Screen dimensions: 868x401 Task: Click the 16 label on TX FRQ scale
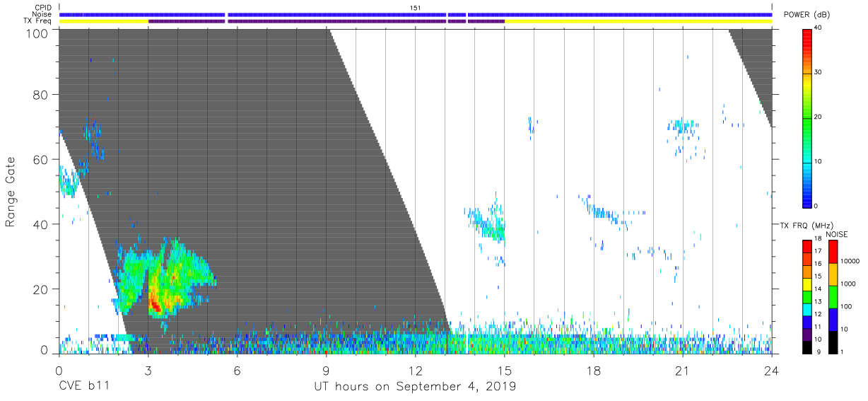(819, 264)
